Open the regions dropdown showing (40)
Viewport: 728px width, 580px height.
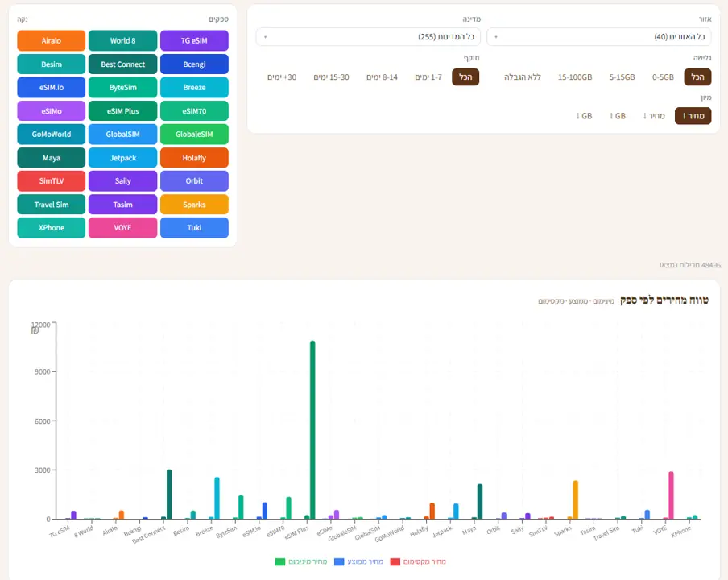pyautogui.click(x=598, y=37)
